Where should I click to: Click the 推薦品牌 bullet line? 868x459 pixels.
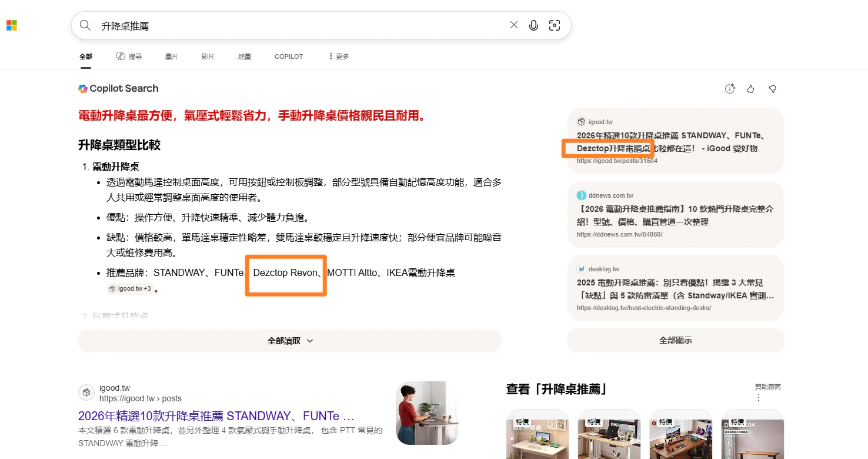point(281,273)
